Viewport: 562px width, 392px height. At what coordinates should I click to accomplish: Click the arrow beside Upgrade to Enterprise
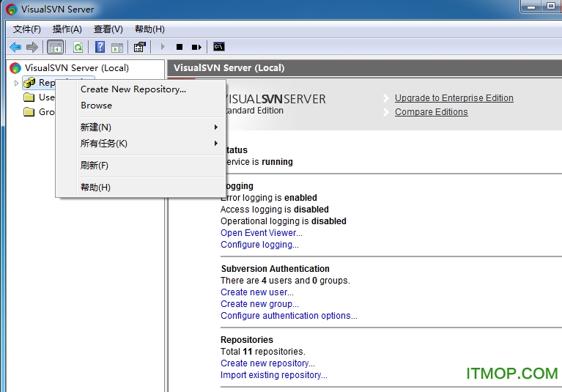(386, 98)
